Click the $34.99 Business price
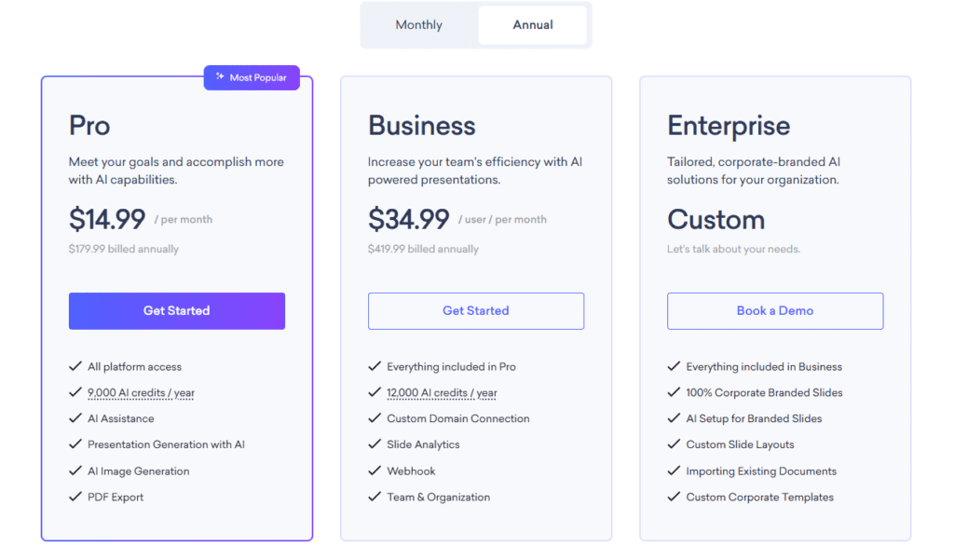954x560 pixels. pos(409,220)
